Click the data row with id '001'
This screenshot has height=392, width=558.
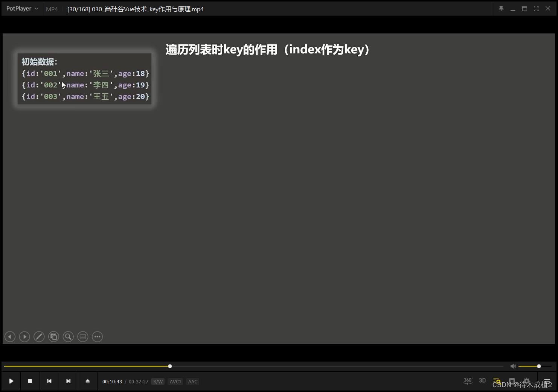coord(85,73)
